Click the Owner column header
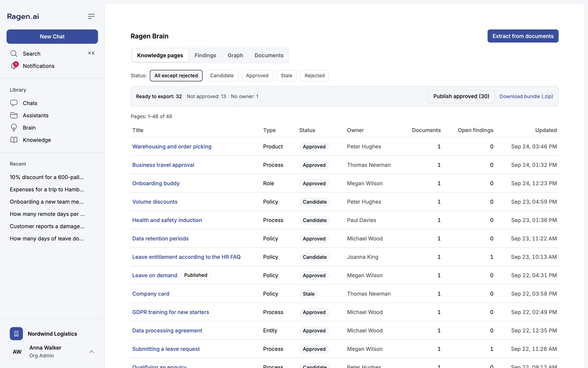Viewport: 588px width, 368px height. pos(355,130)
